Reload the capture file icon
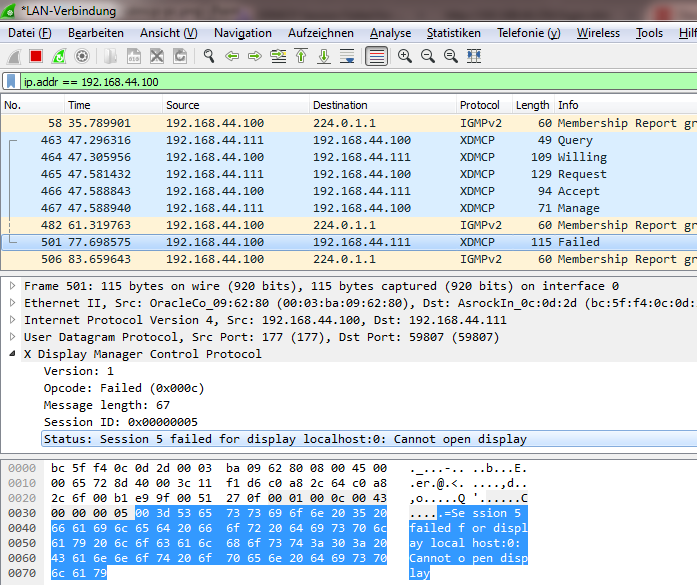697x585 pixels. (180, 56)
